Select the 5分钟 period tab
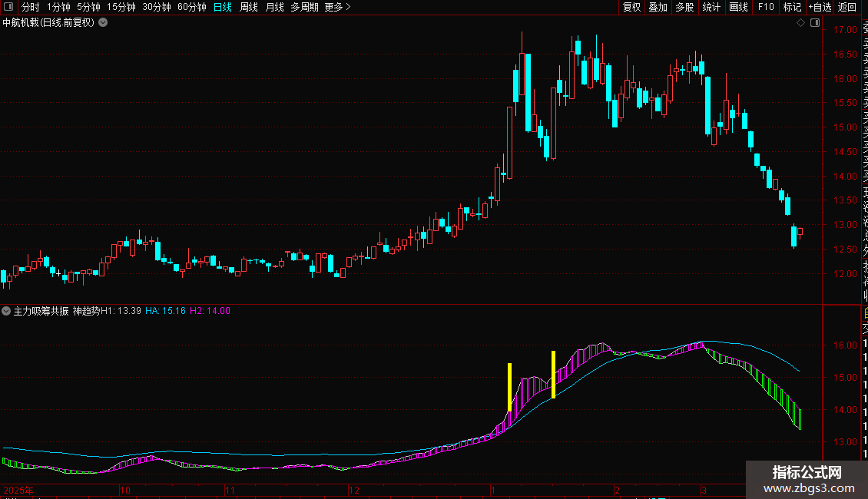The image size is (868, 499). tap(88, 7)
